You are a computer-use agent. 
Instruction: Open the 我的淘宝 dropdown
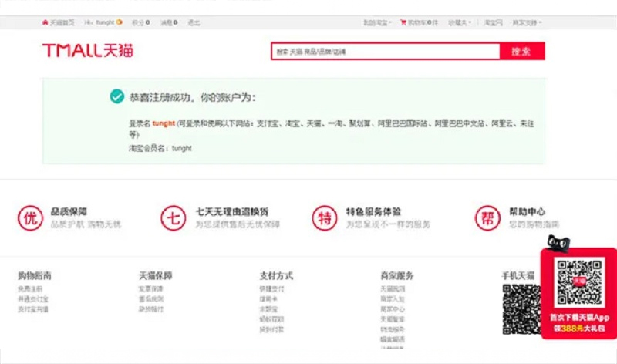pyautogui.click(x=377, y=23)
